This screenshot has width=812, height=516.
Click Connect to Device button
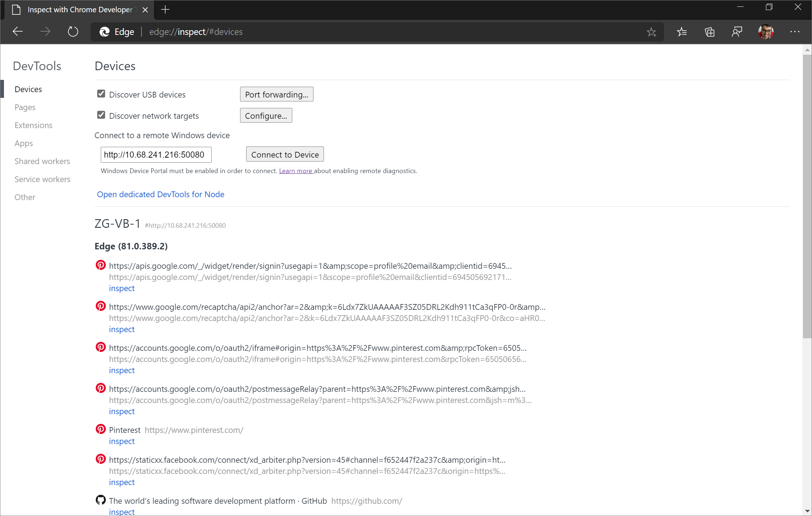(x=285, y=154)
